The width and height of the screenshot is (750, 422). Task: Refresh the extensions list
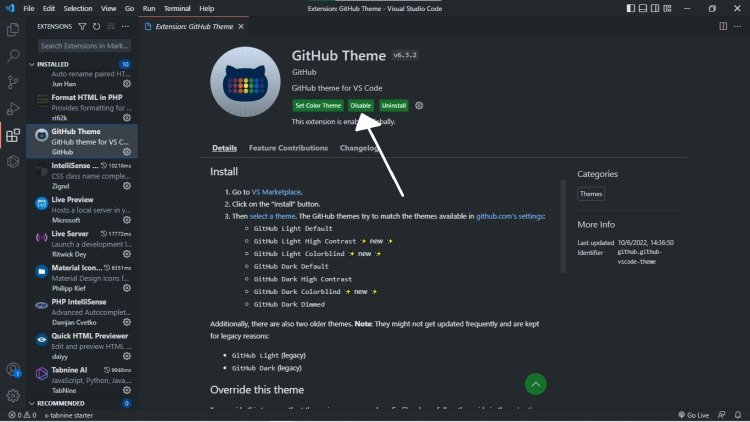coord(97,26)
